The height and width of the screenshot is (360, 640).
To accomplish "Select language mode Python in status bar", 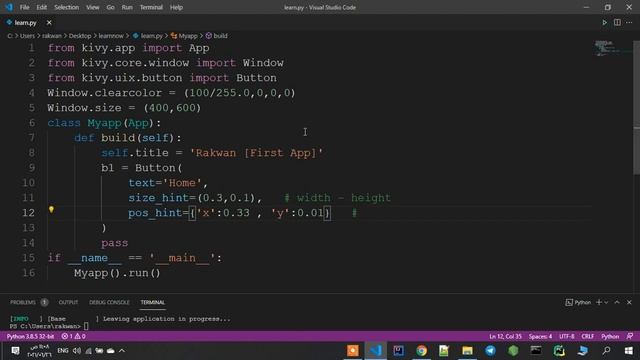I will tap(610, 336).
